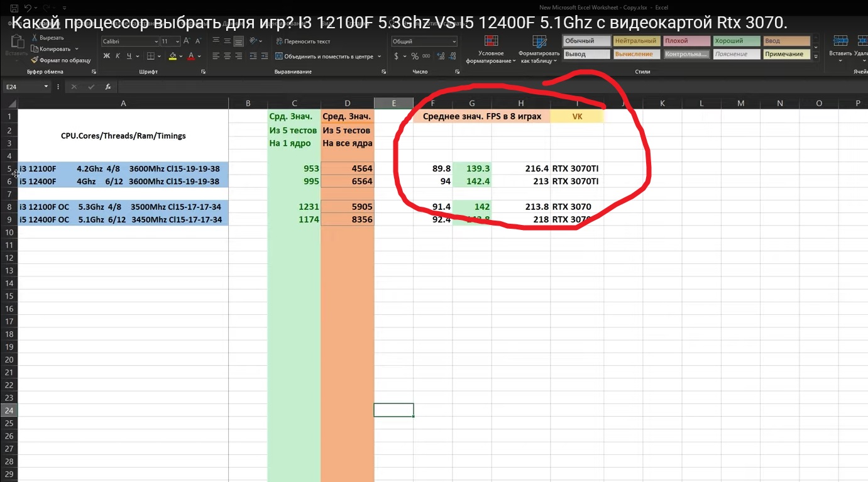Viewport: 868px width, 482px height.
Task: Expand the cell styles gallery
Action: click(816, 57)
